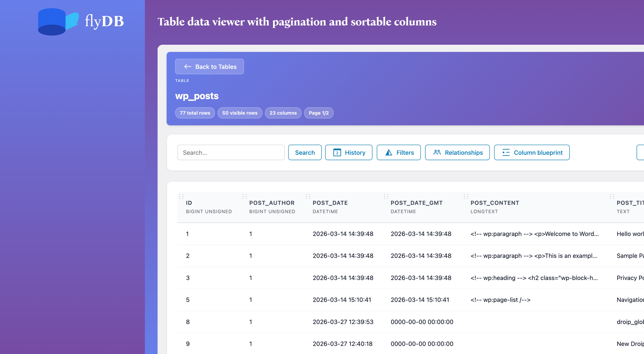This screenshot has width=644, height=354.
Task: Select the 50 visible rows pill
Action: pyautogui.click(x=240, y=113)
